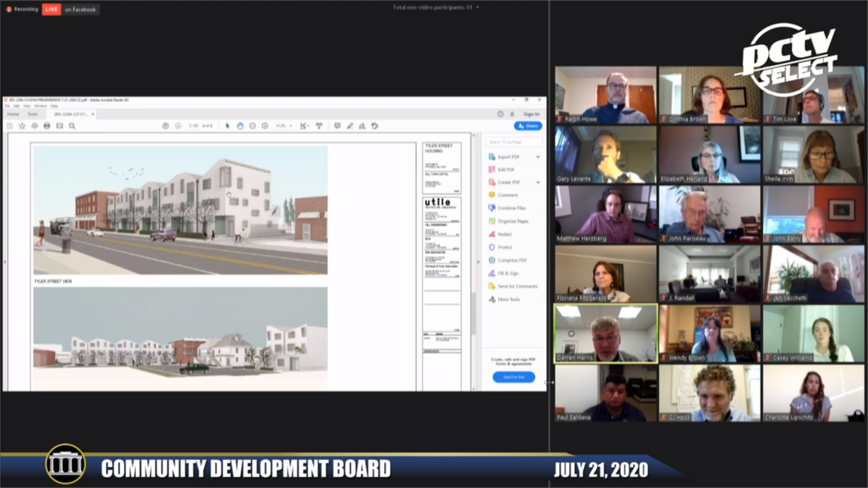Open the File menu

coord(7,106)
